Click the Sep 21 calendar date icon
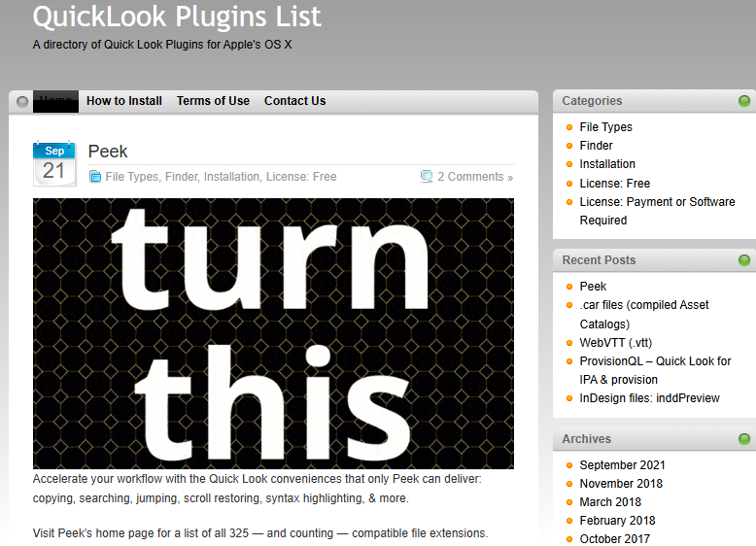 54,163
